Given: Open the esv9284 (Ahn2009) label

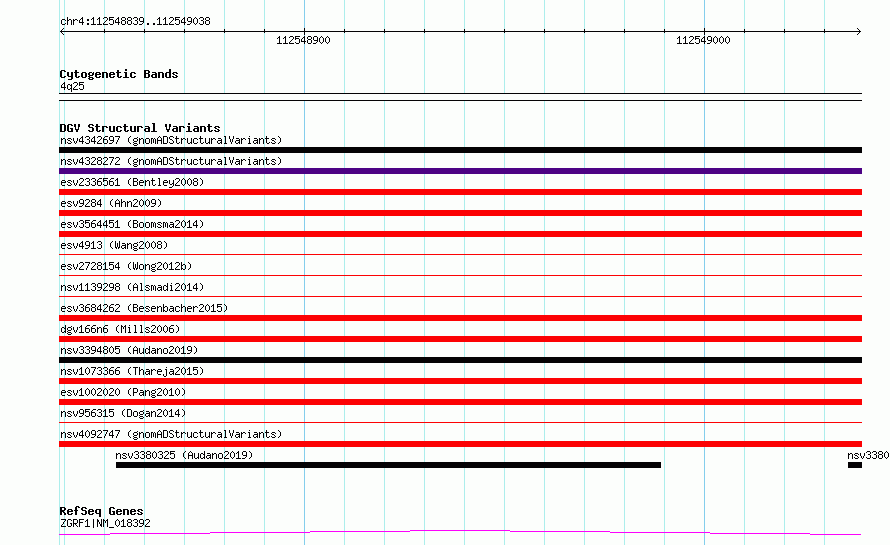Looking at the screenshot, I should (111, 203).
